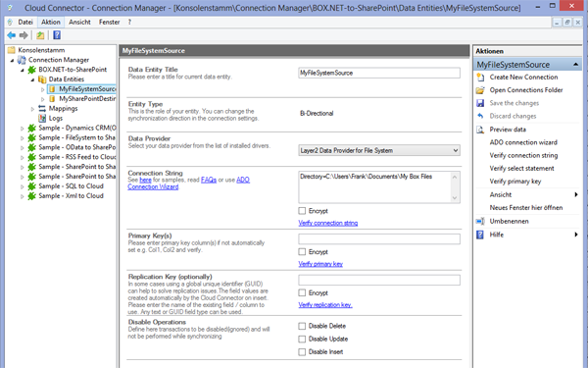Enable Encrypt for the primary key
This screenshot has height=368, width=588.
tap(302, 251)
